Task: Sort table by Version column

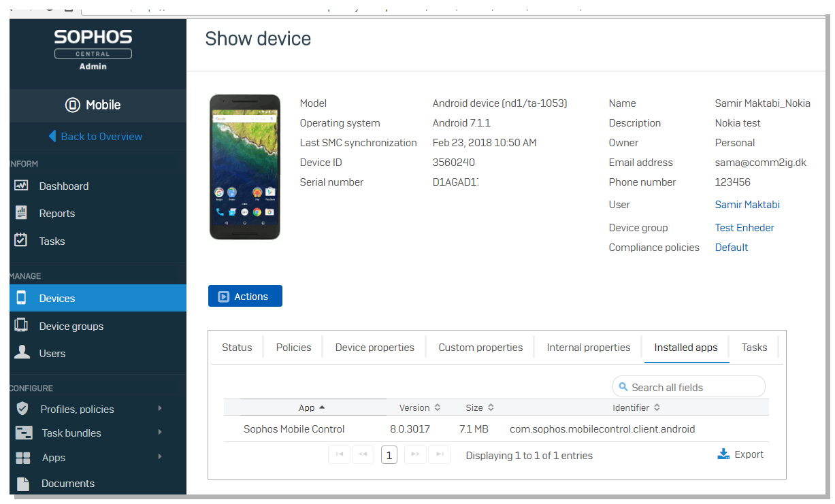Action: coord(420,407)
